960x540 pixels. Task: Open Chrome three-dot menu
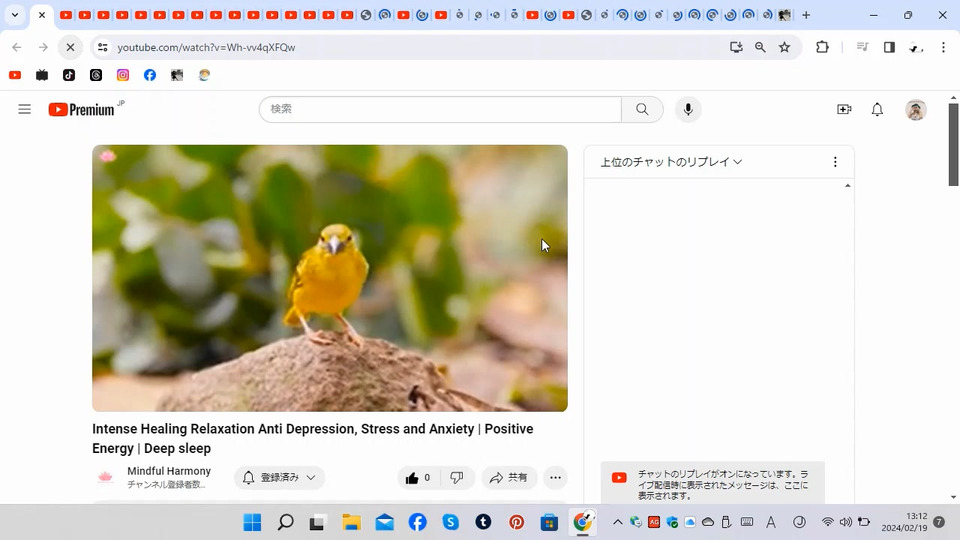tap(943, 47)
